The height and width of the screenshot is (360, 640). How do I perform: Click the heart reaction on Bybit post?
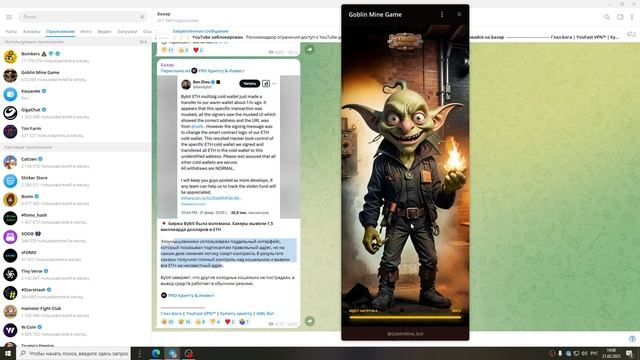click(x=229, y=322)
